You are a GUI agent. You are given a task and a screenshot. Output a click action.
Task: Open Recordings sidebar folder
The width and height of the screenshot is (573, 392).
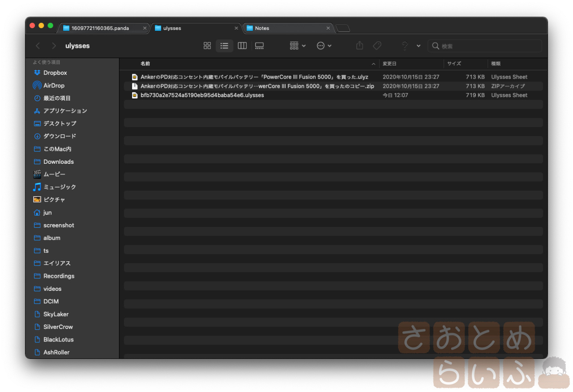click(59, 276)
